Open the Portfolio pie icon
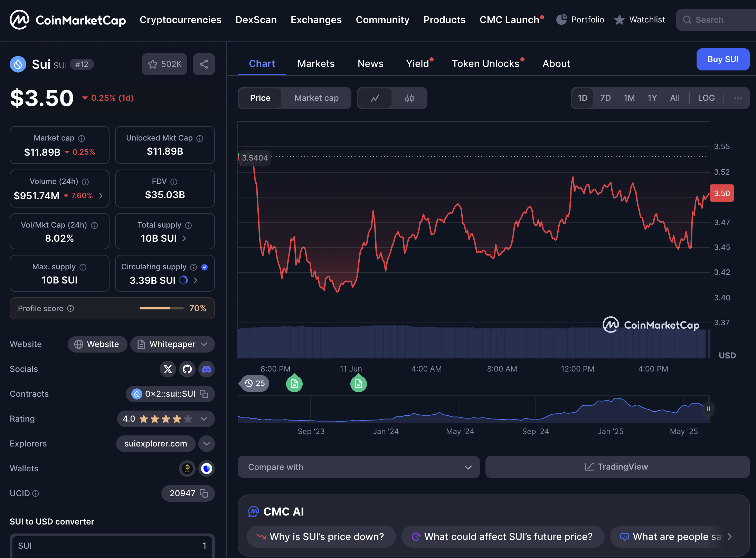The width and height of the screenshot is (756, 558). coord(561,20)
